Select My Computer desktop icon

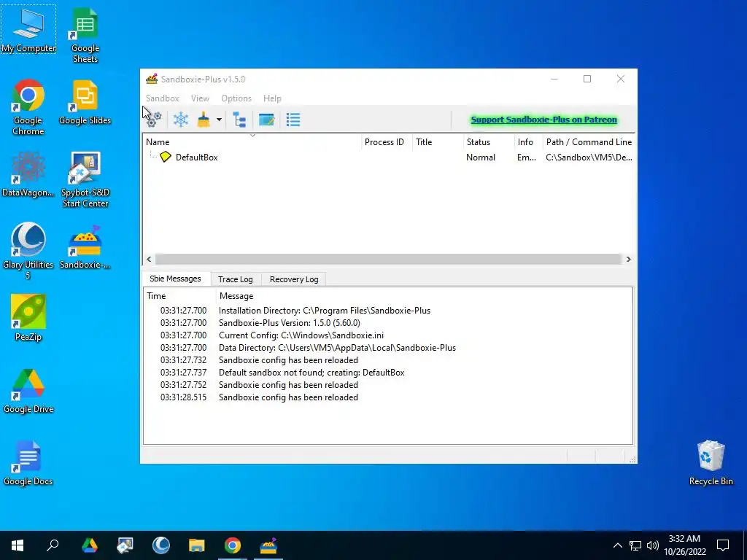[28, 29]
